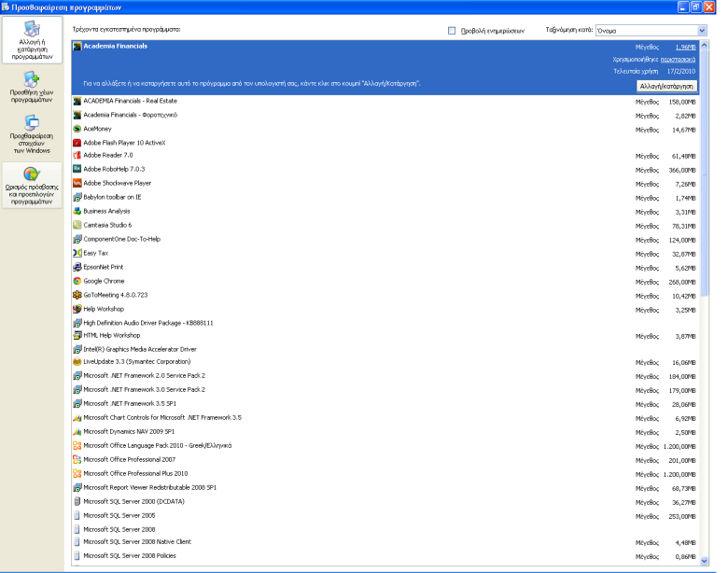
Task: Open the Προσθήκη νέων προγραμμάτων section
Action: click(x=32, y=87)
